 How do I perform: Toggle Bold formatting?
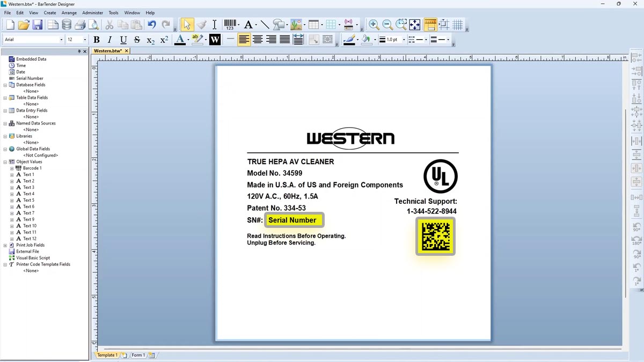(x=97, y=40)
